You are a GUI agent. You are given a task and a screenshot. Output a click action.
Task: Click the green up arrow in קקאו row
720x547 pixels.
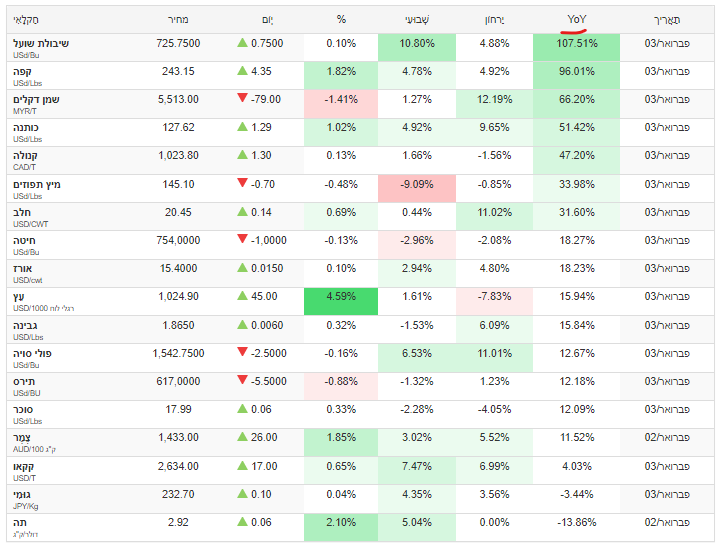tap(242, 465)
